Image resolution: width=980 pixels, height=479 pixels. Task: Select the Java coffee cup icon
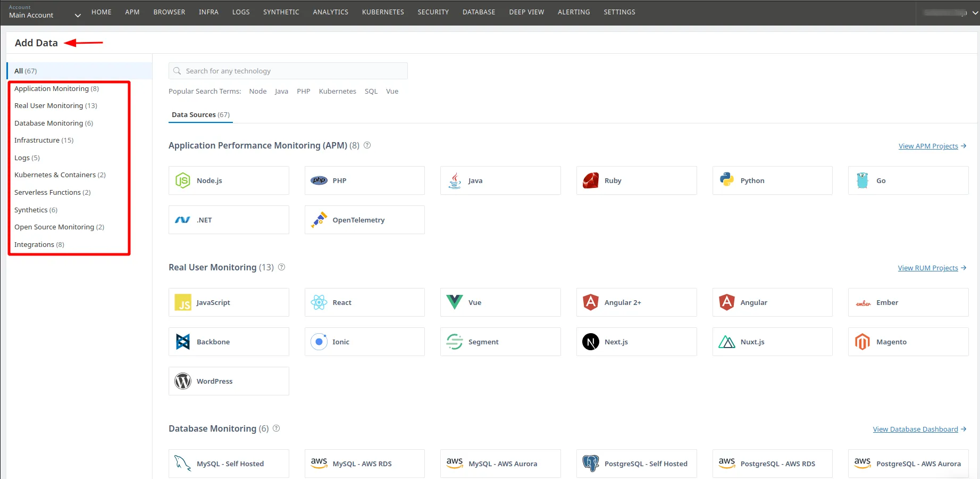click(x=455, y=180)
